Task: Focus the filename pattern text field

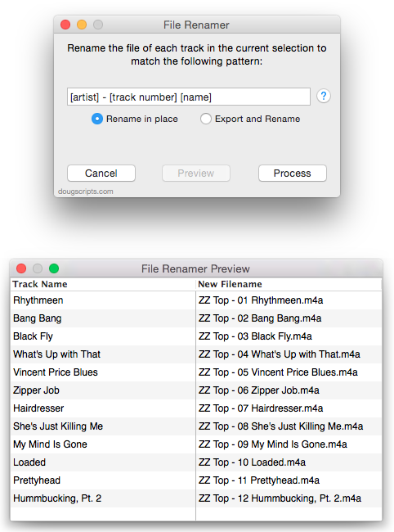Action: 189,97
